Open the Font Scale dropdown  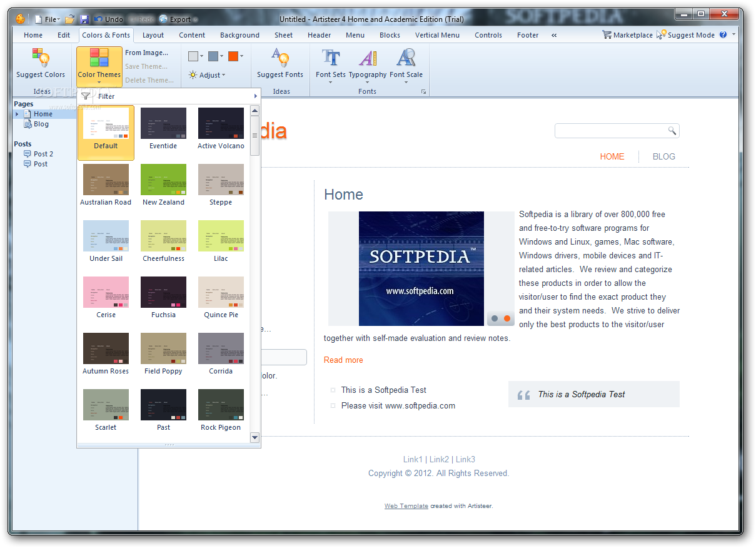point(406,66)
